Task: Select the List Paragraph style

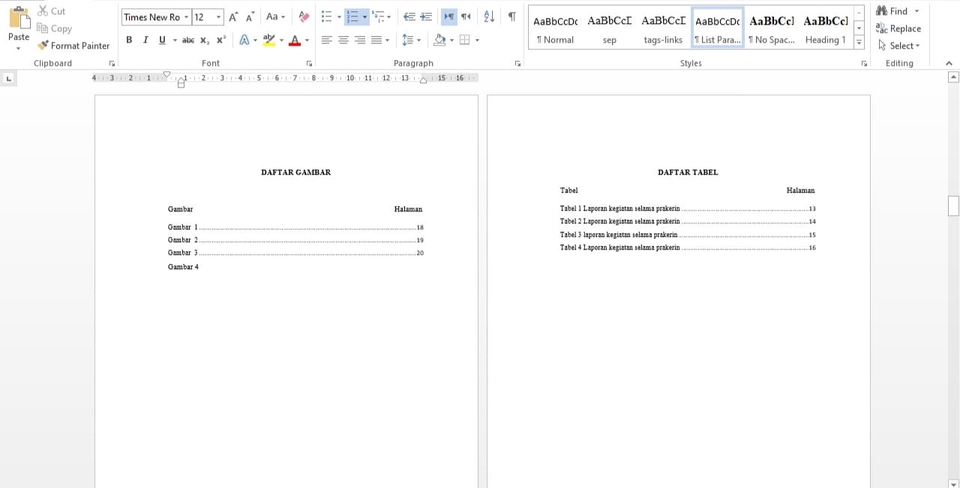Action: click(718, 29)
